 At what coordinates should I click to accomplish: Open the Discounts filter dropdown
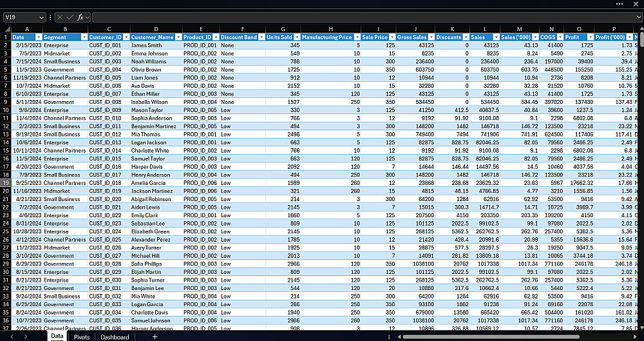tap(466, 37)
